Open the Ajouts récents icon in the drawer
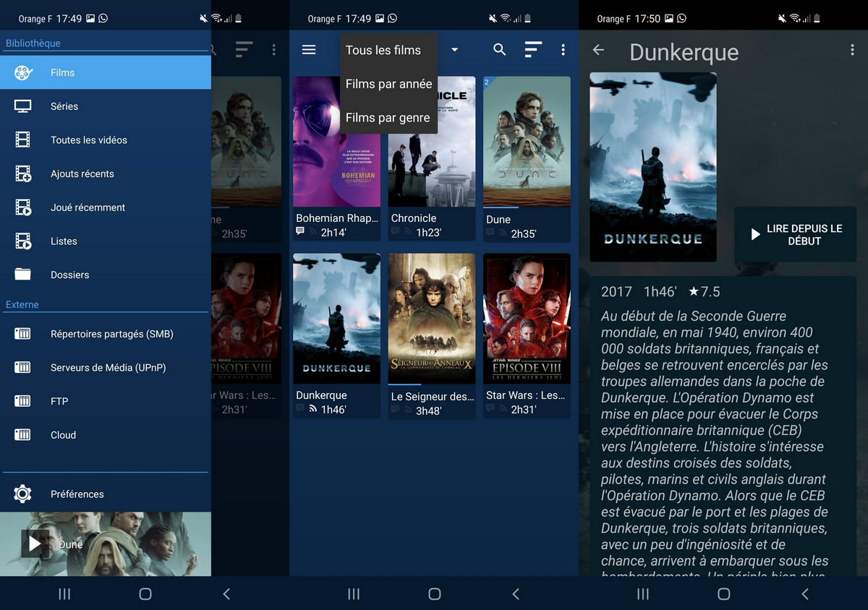868x610 pixels. [23, 173]
